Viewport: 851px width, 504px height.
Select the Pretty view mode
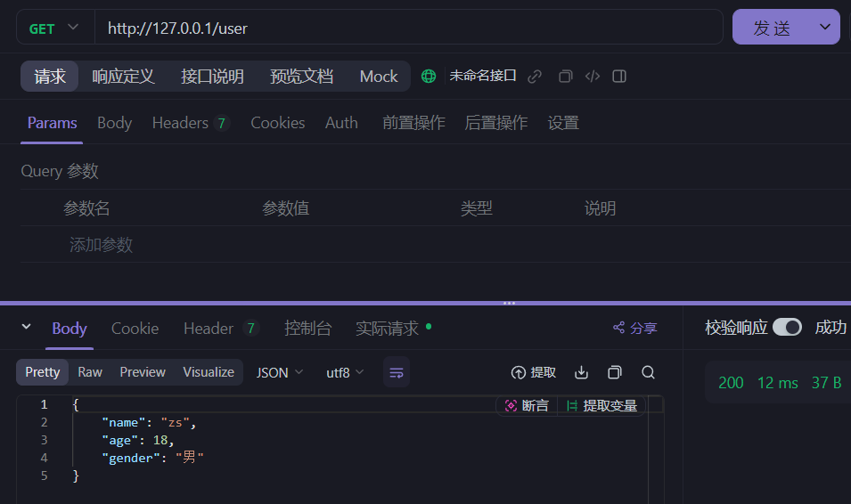(43, 372)
